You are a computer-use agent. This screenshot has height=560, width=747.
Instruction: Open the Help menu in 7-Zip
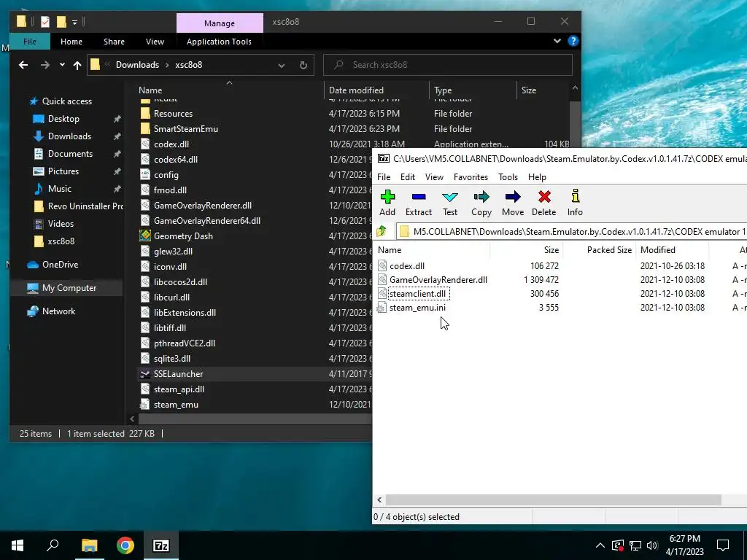coord(537,177)
